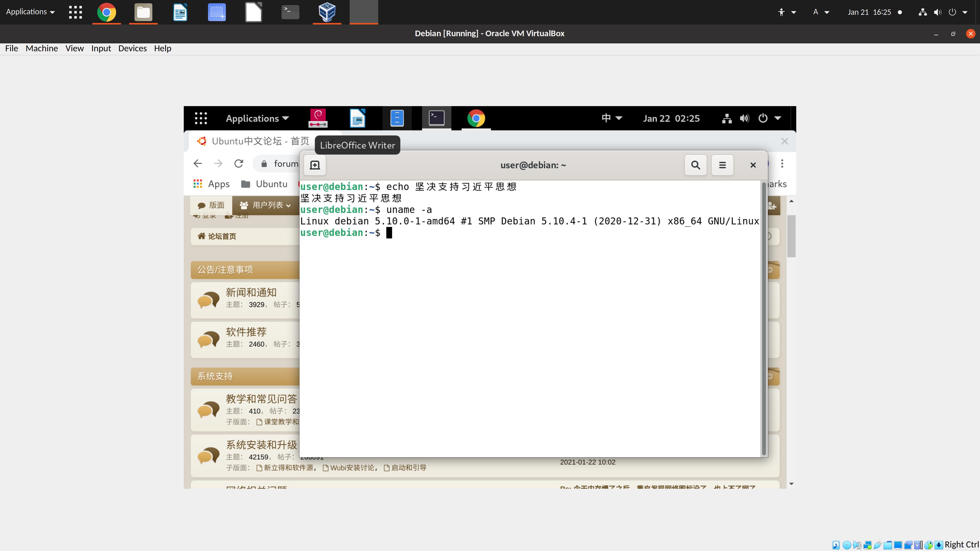Switch to Terminal icon in guest top panel
The width and height of the screenshot is (980, 551).
point(436,118)
